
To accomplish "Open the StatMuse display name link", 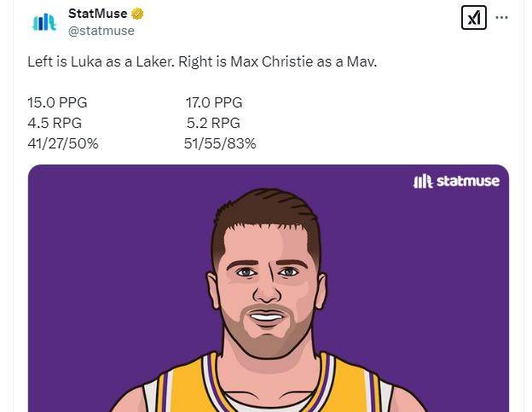I will (x=97, y=15).
